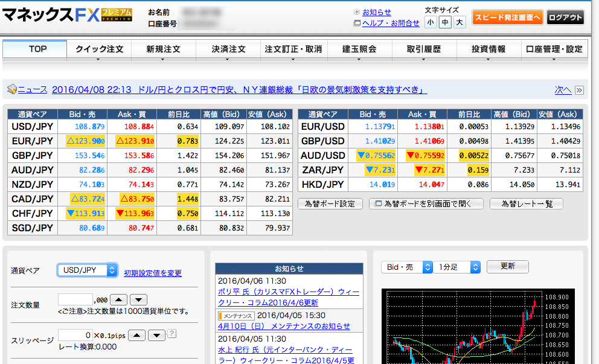Set font size to 大 (large)
This screenshot has width=599, height=364.
point(460,22)
